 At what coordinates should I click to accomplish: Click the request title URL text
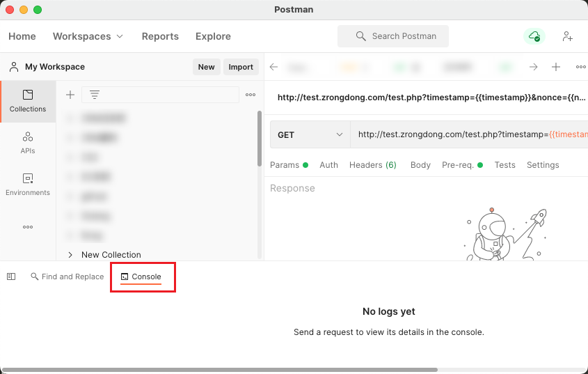pyautogui.click(x=431, y=98)
